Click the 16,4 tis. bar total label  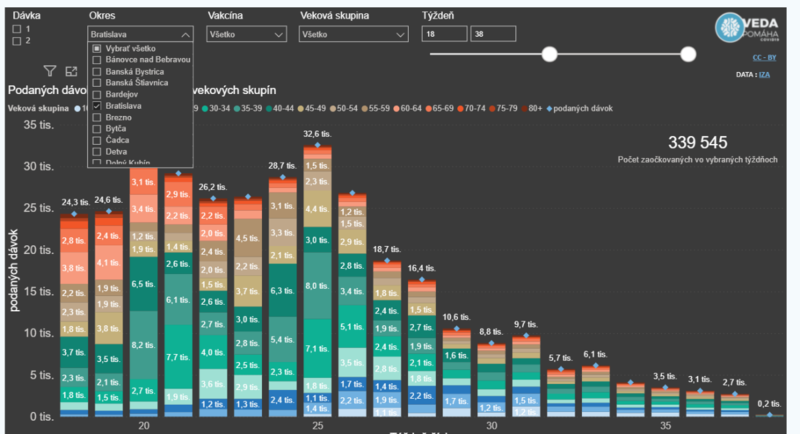click(x=421, y=268)
